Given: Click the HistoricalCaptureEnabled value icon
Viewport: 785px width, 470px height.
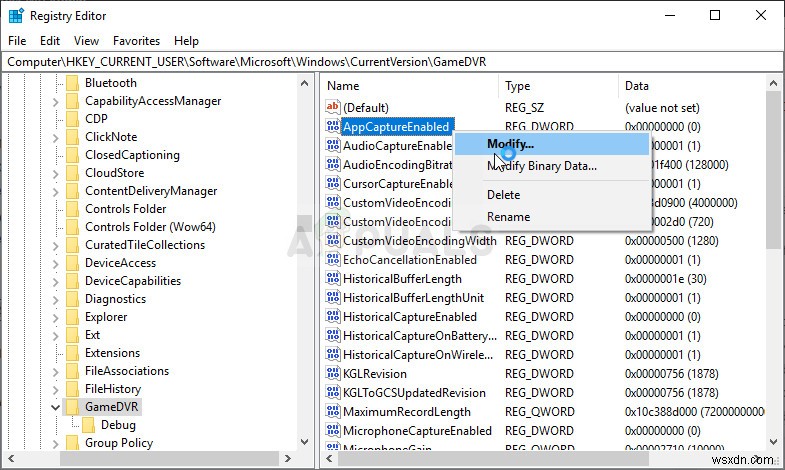Looking at the screenshot, I should pos(332,316).
